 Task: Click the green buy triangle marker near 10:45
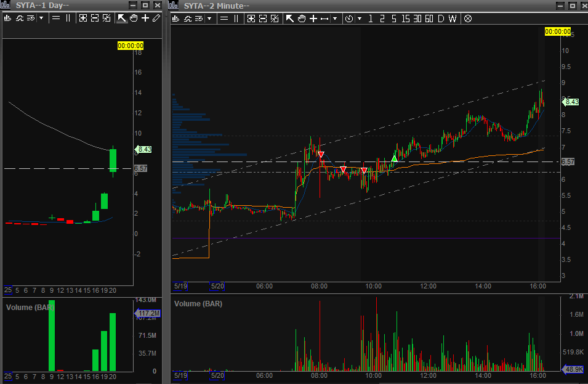point(394,159)
